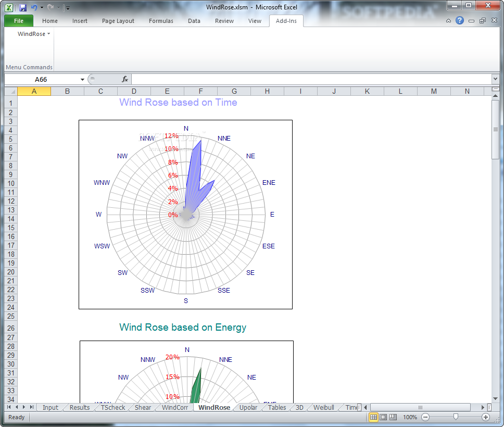Open the Undo history dropdown arrow

coord(42,7)
